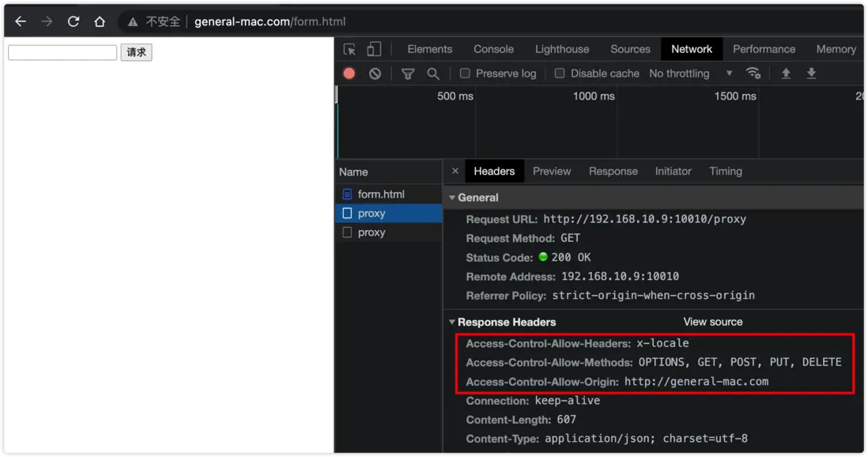This screenshot has height=457, width=868.
Task: Clear the network log
Action: pyautogui.click(x=376, y=74)
